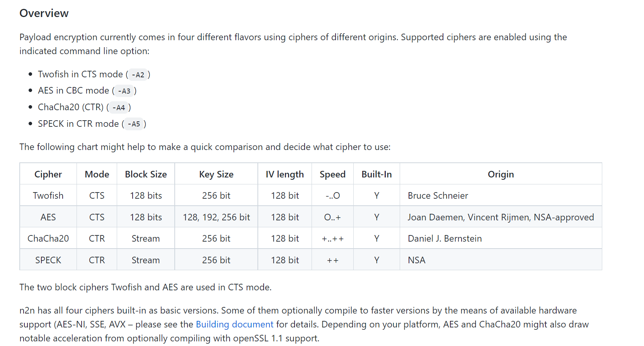
Task: Click the -A4 inline code option
Action: 119,108
